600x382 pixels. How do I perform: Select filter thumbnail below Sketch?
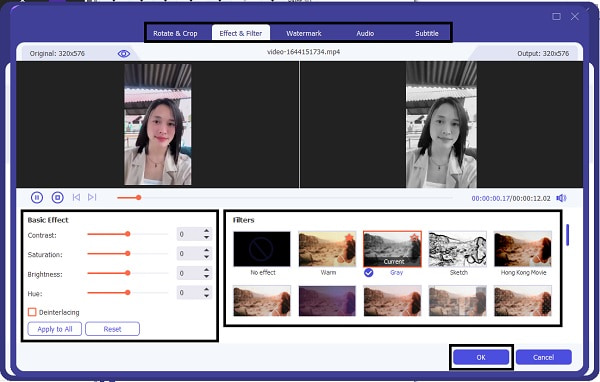tap(458, 301)
